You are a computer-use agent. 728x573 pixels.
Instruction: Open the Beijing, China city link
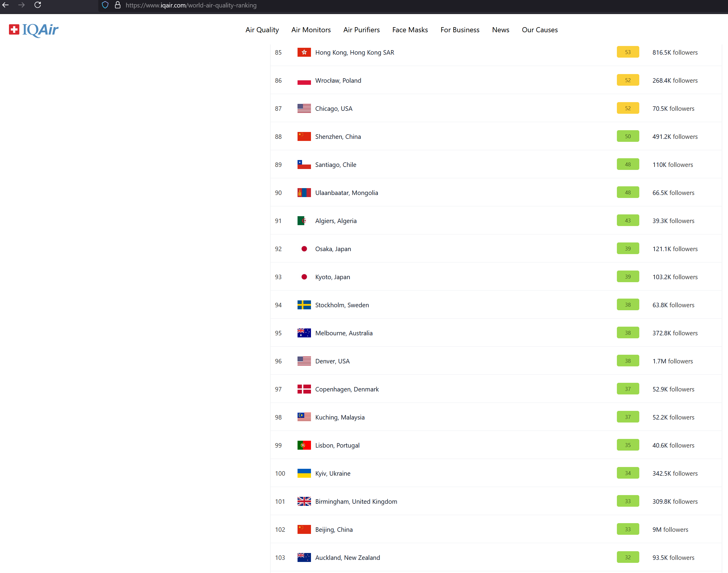pos(334,529)
